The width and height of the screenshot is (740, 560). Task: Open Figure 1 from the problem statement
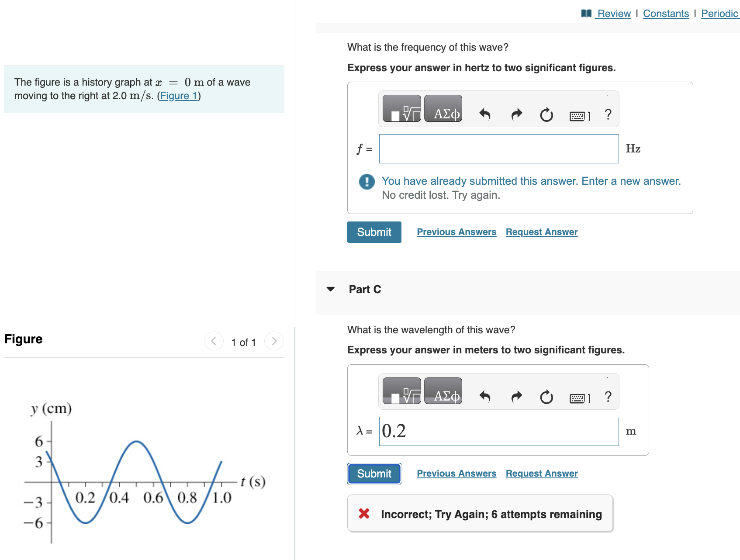point(179,96)
